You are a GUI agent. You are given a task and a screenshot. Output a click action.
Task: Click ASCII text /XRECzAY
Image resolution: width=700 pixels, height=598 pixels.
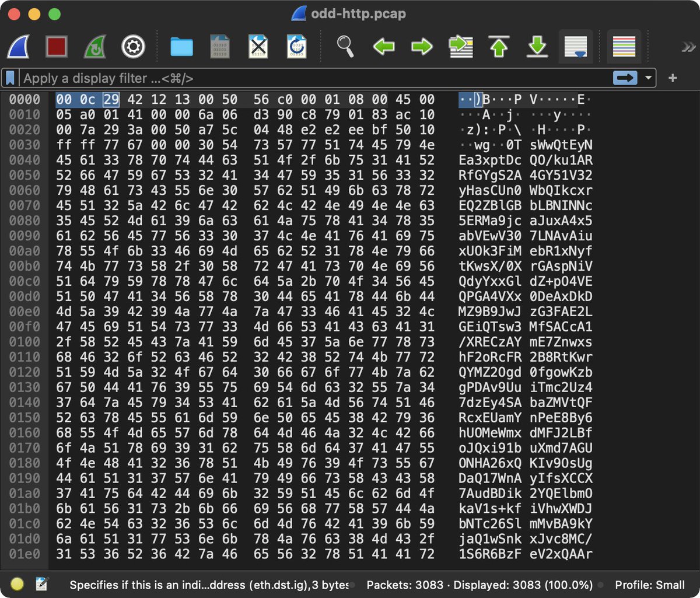coord(490,342)
